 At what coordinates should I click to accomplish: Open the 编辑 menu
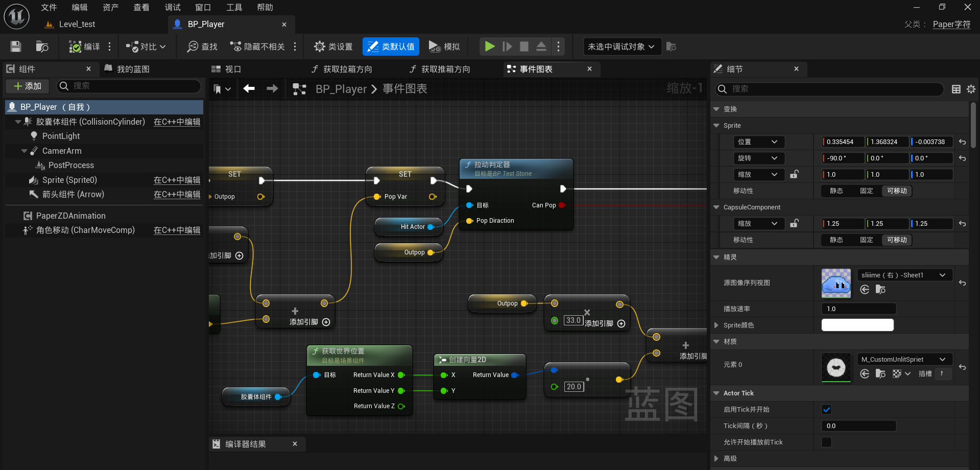(x=80, y=7)
